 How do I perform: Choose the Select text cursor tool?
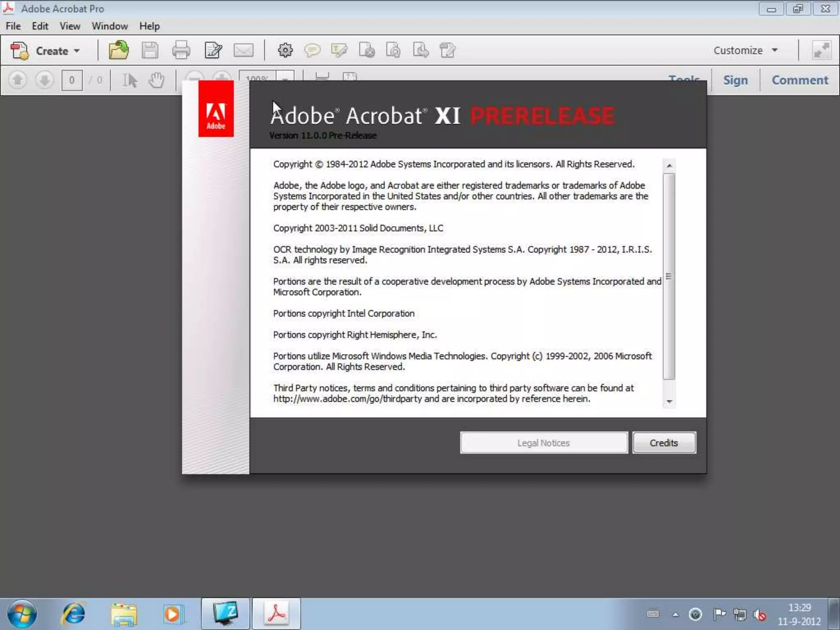click(x=130, y=80)
